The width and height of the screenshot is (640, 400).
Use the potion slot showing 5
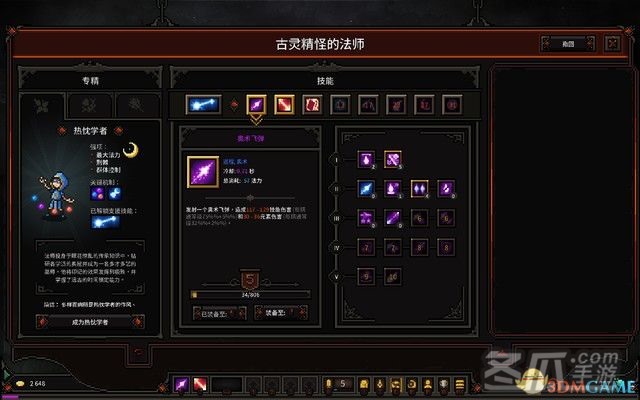pos(337,384)
